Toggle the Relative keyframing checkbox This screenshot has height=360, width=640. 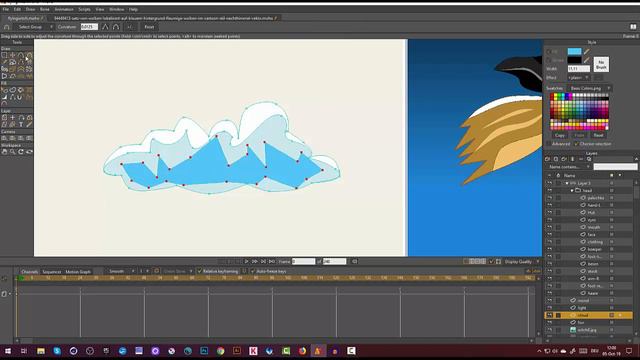pos(200,271)
